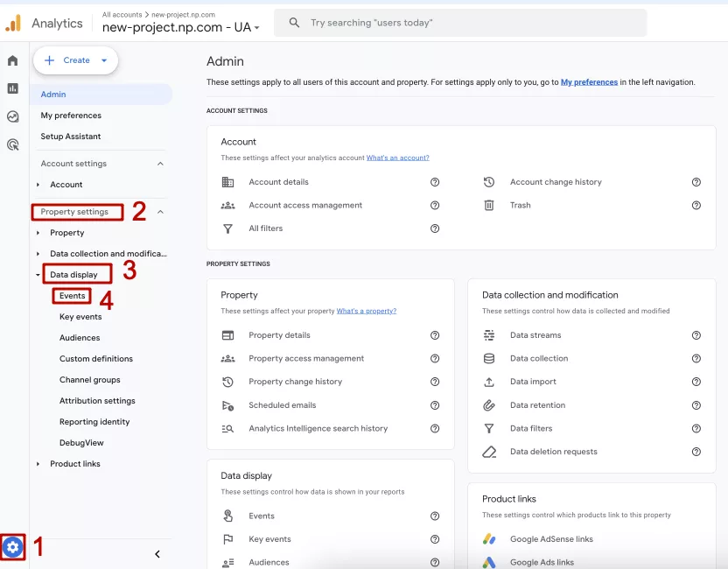Click the Google AdSense links logo icon
The height and width of the screenshot is (569, 728).
[489, 539]
